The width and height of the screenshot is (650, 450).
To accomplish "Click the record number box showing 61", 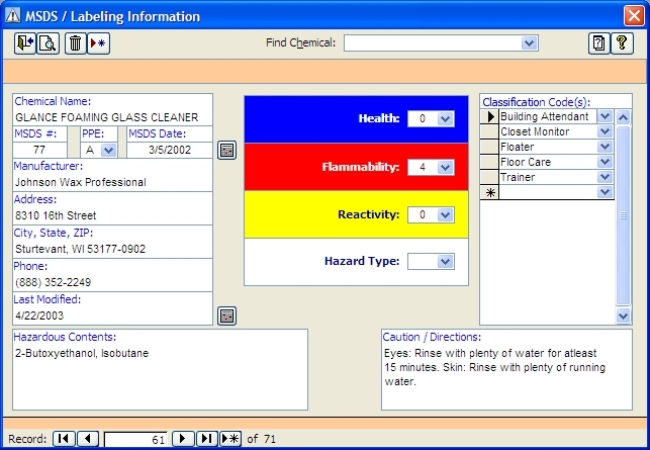I will 136,439.
